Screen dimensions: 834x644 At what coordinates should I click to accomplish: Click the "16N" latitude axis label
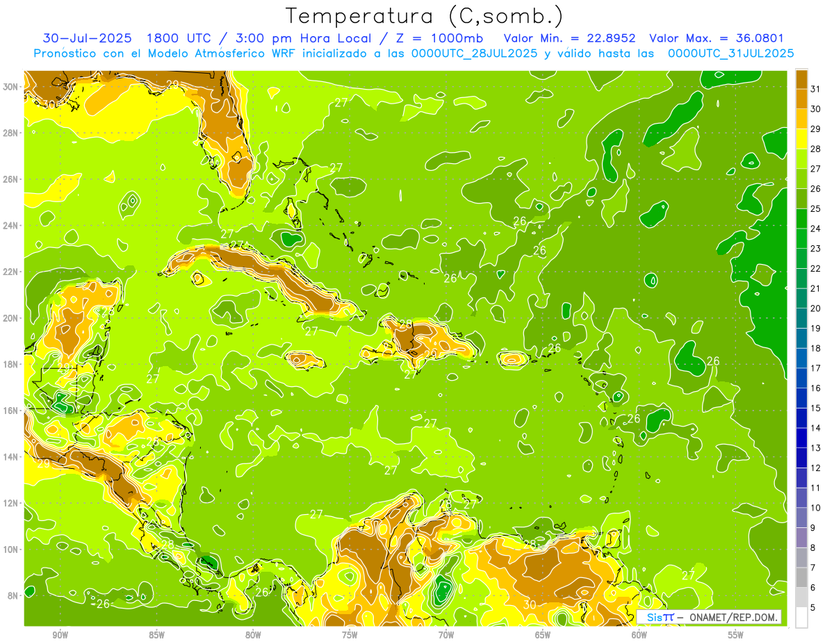point(11,411)
